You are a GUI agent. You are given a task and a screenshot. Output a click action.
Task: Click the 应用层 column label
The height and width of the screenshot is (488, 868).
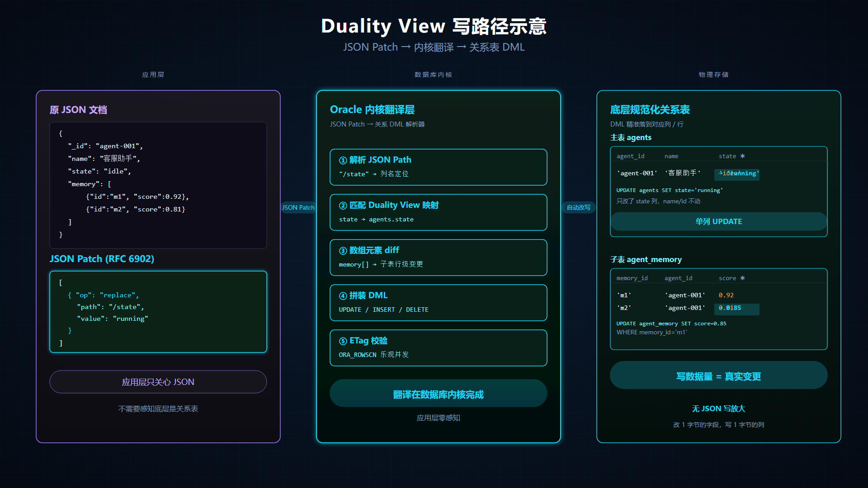pos(153,75)
